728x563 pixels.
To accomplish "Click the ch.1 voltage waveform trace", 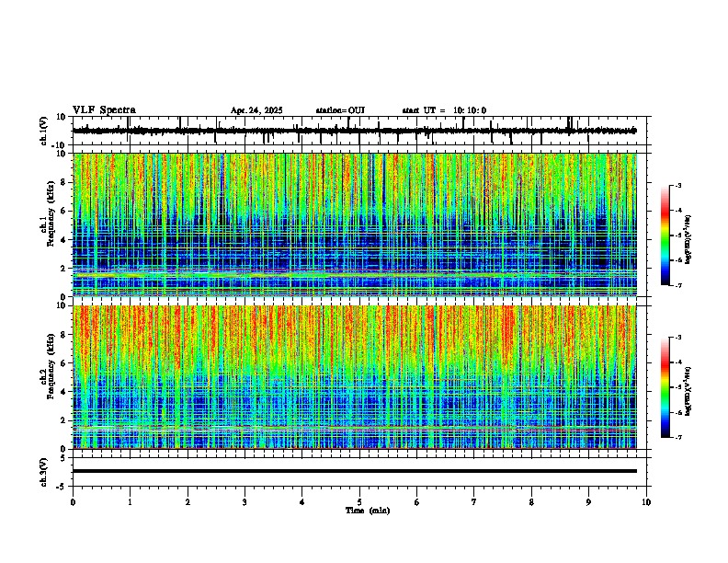I will coord(355,131).
